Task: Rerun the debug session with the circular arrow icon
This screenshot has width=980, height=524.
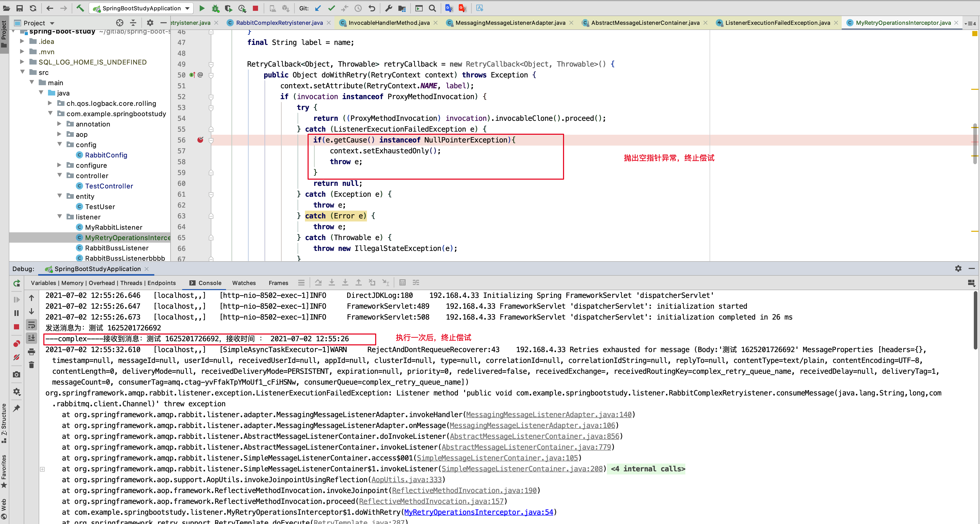Action: 16,283
